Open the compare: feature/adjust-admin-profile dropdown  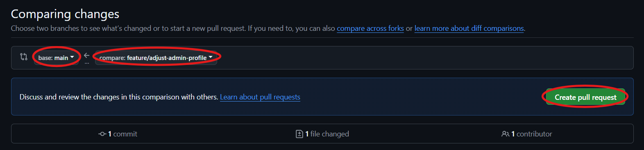pyautogui.click(x=156, y=58)
